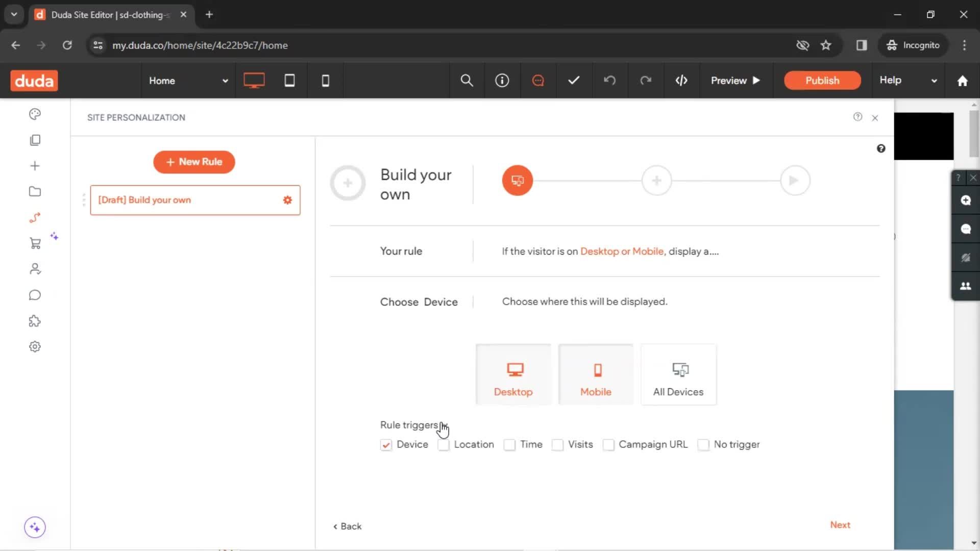Image resolution: width=980 pixels, height=551 pixels.
Task: Open the Settings gear icon in sidebar
Action: tap(35, 347)
